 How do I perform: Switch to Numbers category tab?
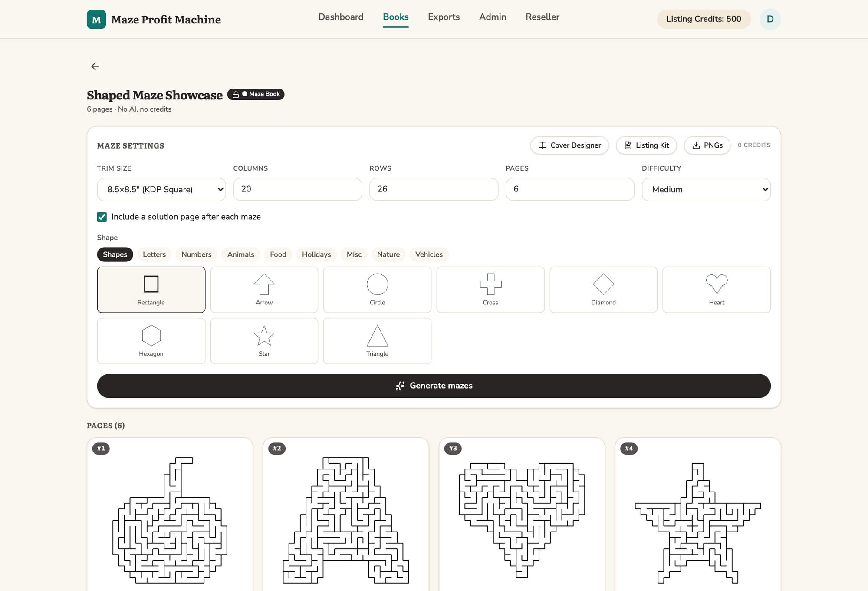(197, 254)
